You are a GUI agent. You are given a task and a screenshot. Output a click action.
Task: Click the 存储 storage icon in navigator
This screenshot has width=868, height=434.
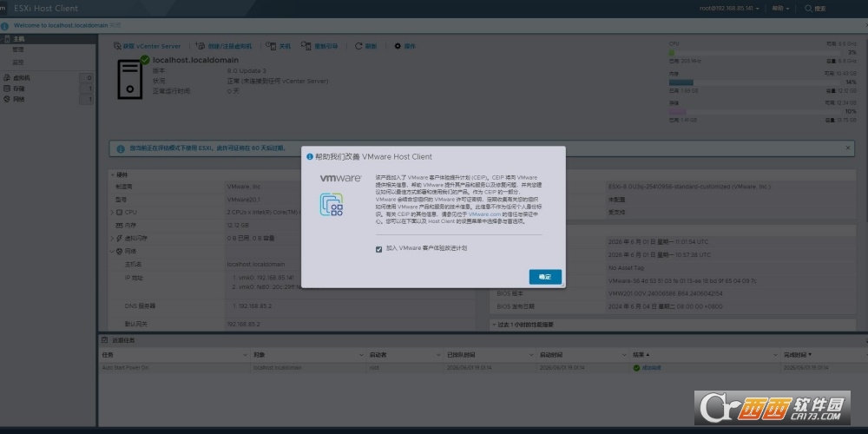tap(7, 89)
